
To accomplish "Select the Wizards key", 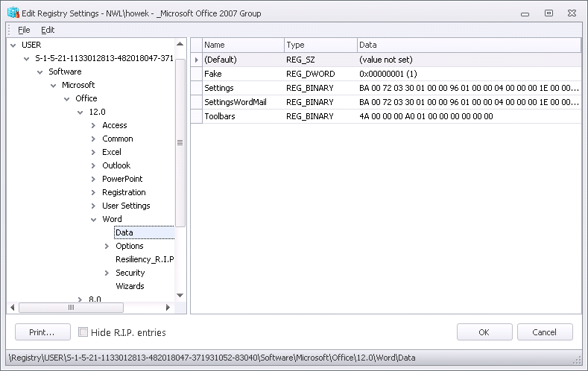I will point(130,286).
